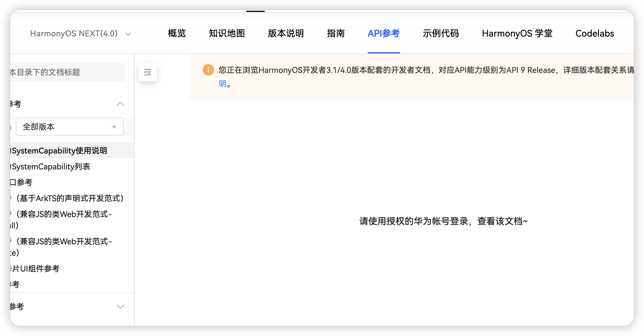Screen dimensions: 644x336
Task: Select SystemCapability使用说明 in the sidebar
Action: pyautogui.click(x=72, y=150)
